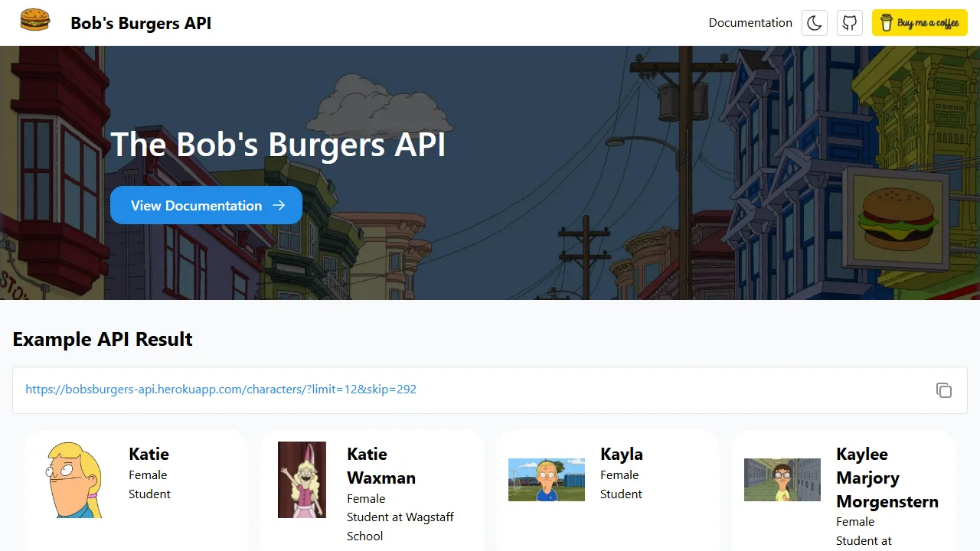Open the characters API URL link
Screen dimensions: 980x551
pos(221,390)
